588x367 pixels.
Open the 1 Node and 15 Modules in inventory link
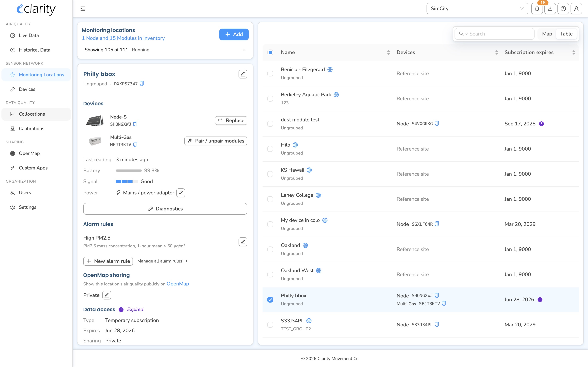[123, 38]
